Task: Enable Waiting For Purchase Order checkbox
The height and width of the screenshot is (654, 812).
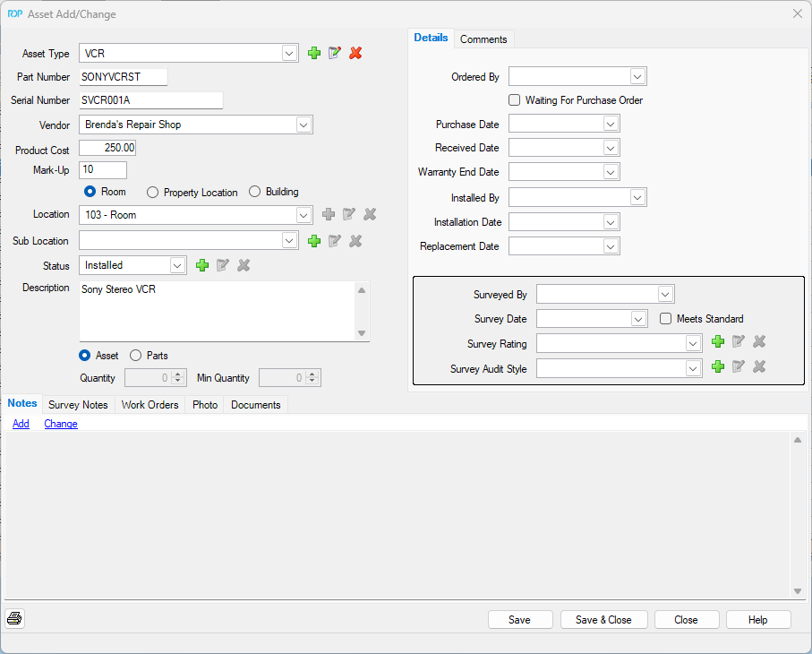Action: tap(514, 100)
